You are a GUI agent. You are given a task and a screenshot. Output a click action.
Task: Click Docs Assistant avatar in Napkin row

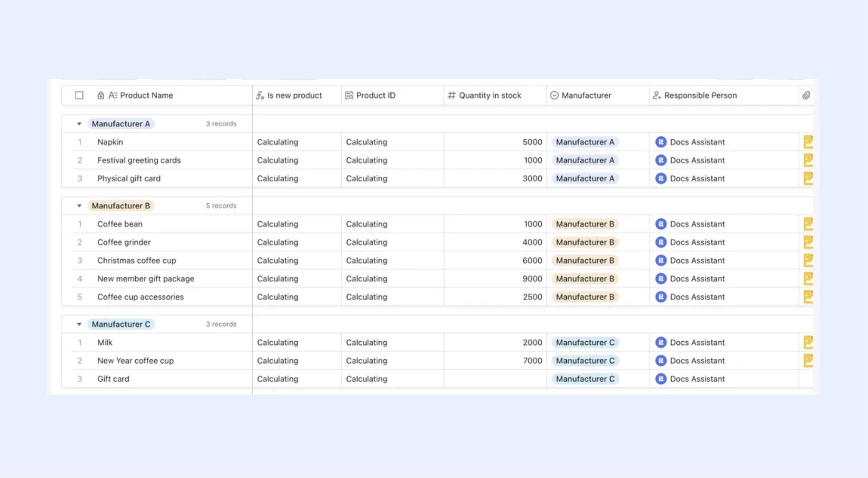(661, 142)
